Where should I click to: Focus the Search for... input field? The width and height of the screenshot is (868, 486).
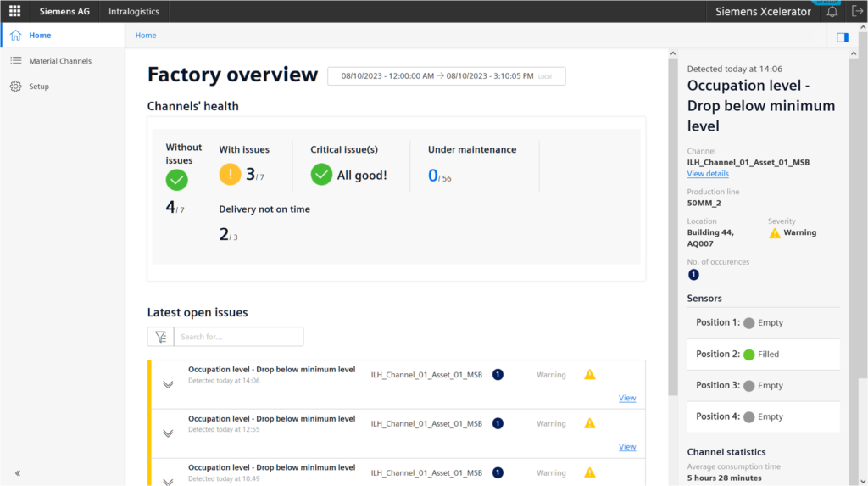point(238,337)
